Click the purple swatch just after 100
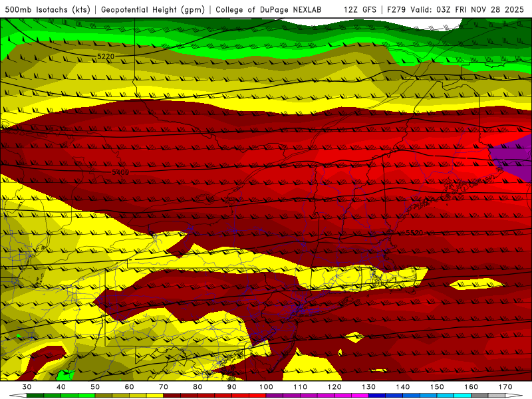Screen dimensions: 532x399 click(x=275, y=396)
